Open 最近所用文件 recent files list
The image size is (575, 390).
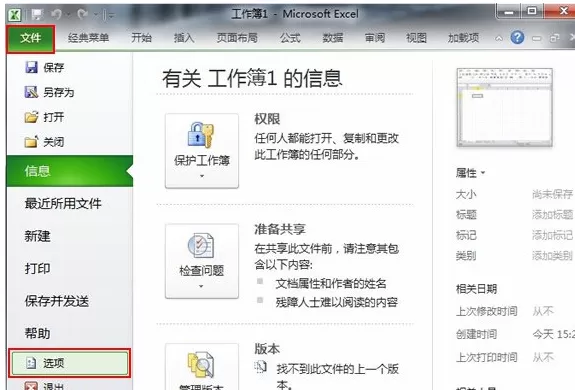pos(63,203)
